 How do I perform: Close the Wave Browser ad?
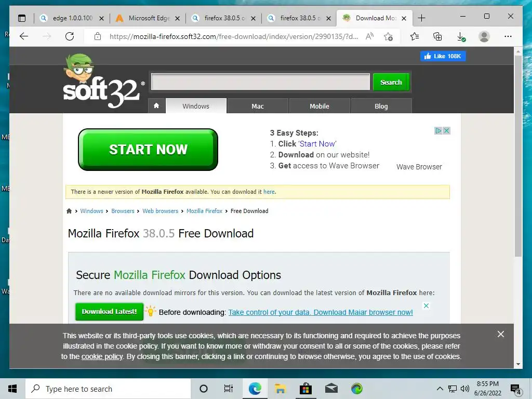click(x=446, y=130)
